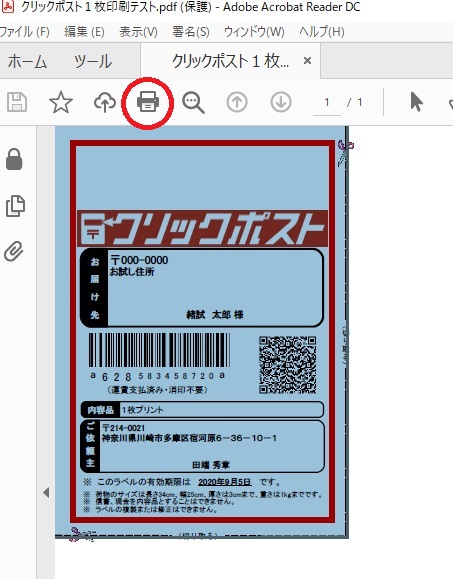
Task: Click the QR code on the label
Action: point(288,365)
